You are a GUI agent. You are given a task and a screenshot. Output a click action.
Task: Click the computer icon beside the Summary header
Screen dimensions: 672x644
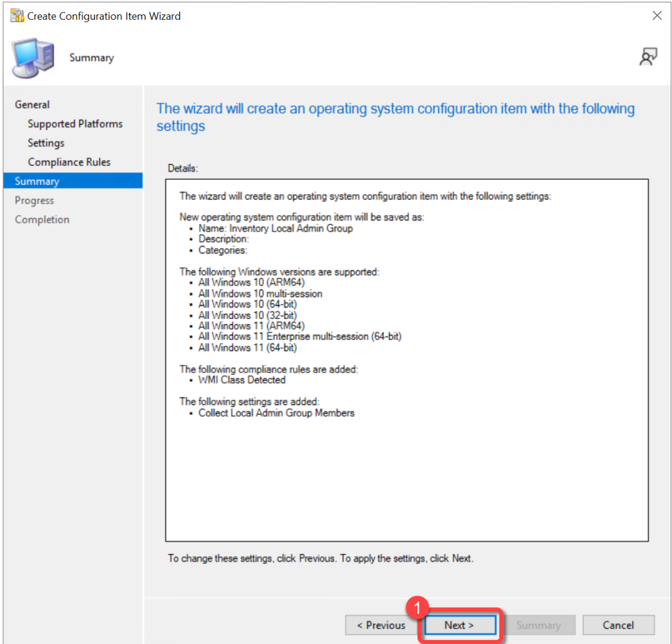[x=34, y=58]
